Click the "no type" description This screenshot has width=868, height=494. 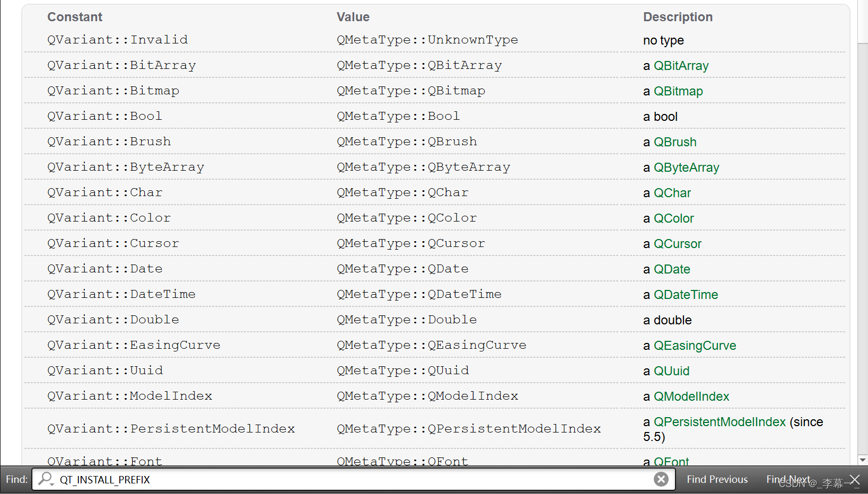(x=663, y=40)
